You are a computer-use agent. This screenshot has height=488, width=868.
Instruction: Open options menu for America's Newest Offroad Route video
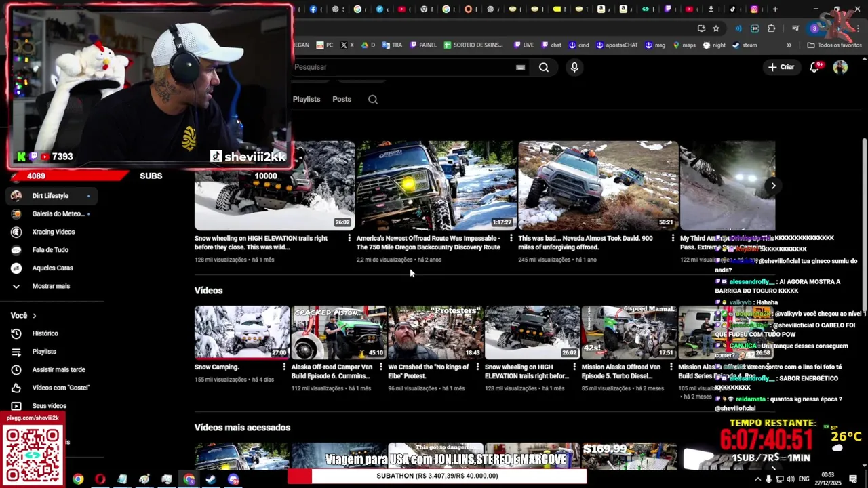511,238
